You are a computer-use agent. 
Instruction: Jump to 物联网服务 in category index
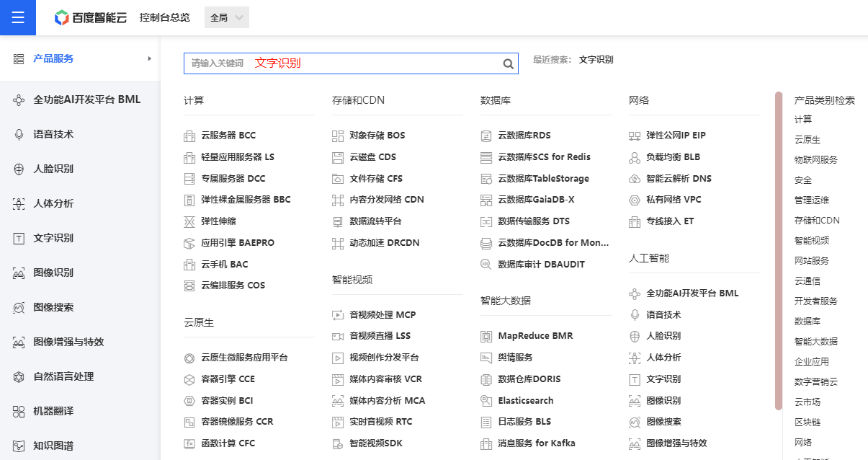(816, 160)
